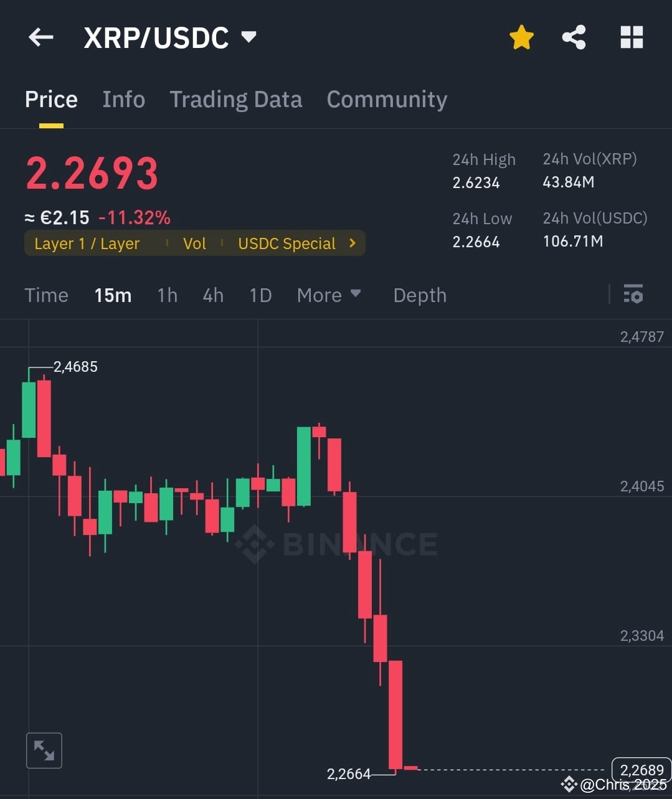Star XRP/USDC as a favorite
Image resolution: width=672 pixels, height=799 pixels.
click(x=521, y=37)
